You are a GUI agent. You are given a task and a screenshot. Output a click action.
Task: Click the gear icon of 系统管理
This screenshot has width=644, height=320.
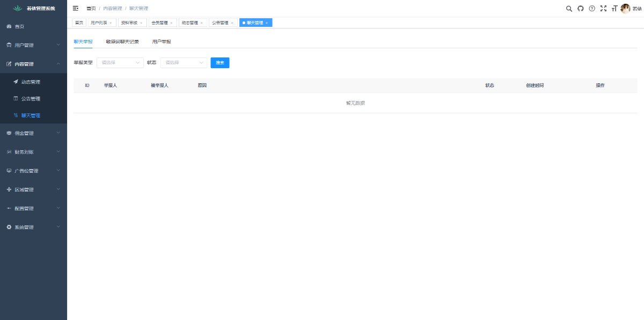point(9,227)
